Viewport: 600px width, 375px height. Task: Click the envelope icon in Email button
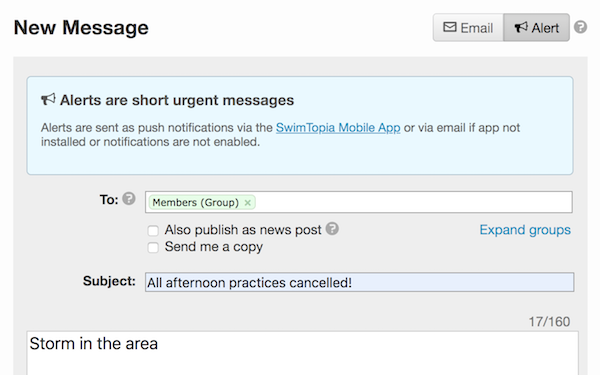coord(450,27)
